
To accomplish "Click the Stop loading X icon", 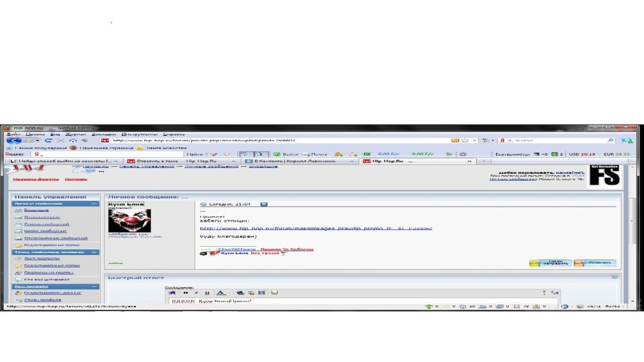I will pos(61,140).
